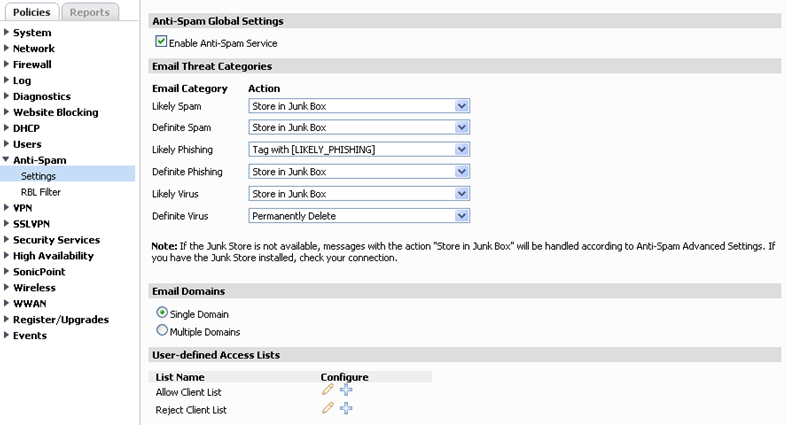
Task: Select Single Domain radio button
Action: (162, 313)
